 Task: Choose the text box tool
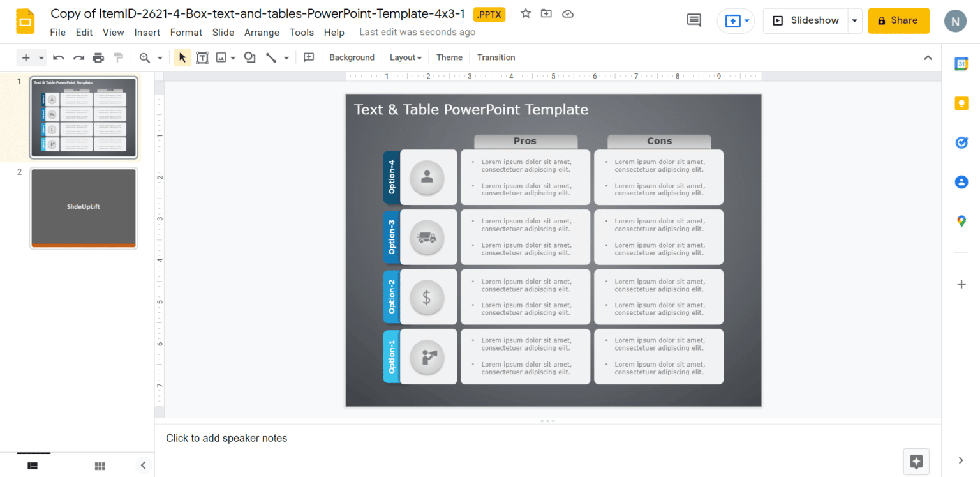(202, 57)
